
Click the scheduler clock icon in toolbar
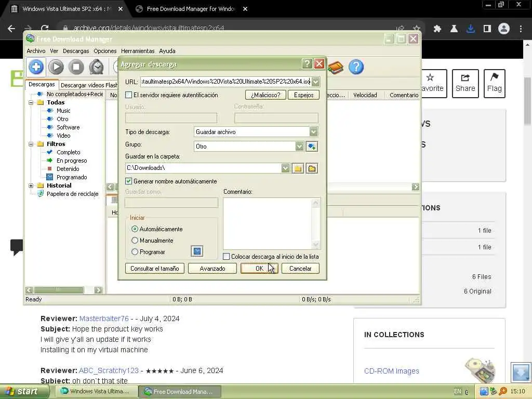96,67
